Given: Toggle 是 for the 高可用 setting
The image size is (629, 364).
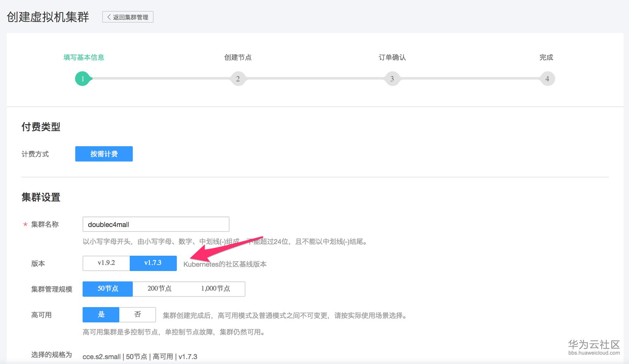Looking at the screenshot, I should point(101,314).
